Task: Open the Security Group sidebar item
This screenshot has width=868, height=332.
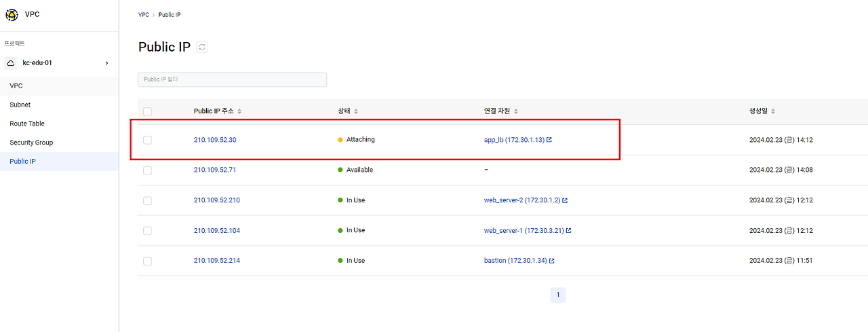Action: click(x=59, y=143)
